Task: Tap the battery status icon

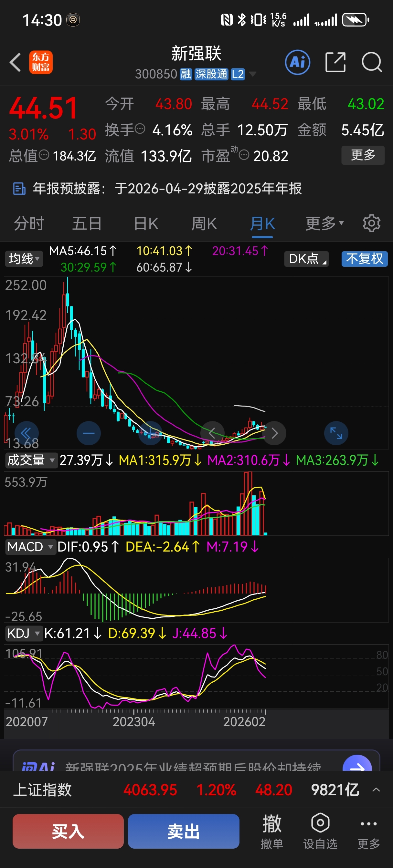Action: (356, 20)
